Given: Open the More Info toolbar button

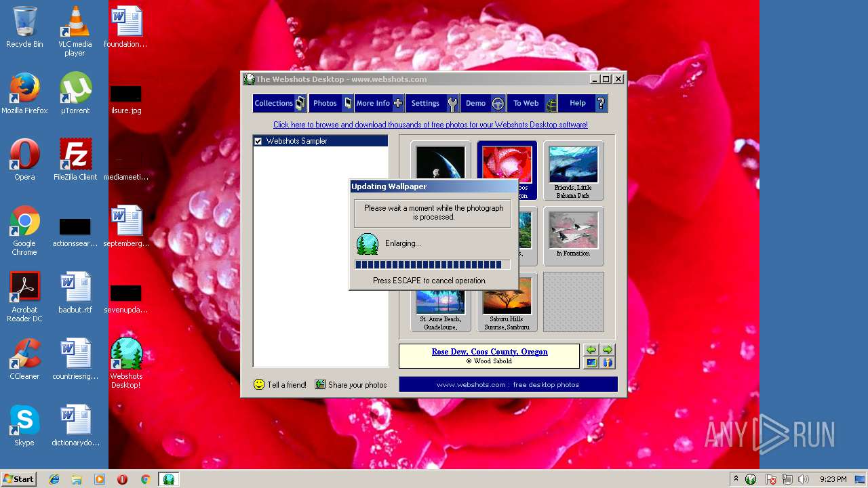Looking at the screenshot, I should tap(379, 103).
